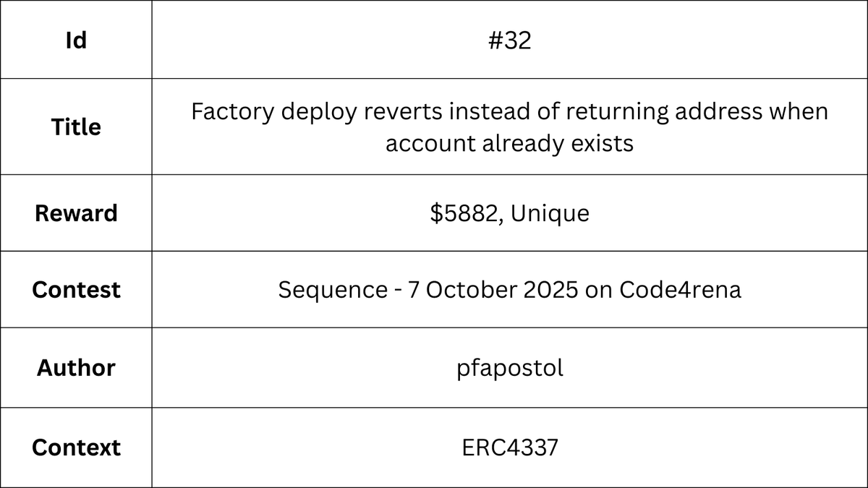Select the 'account already exists' title line
Viewport: 868px width, 488px height.
tap(509, 143)
